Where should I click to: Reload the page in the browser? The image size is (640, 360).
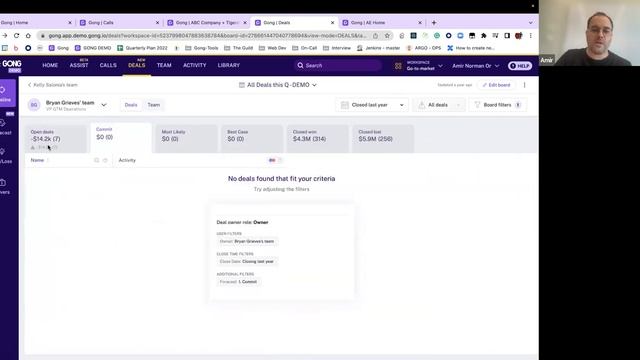(16, 36)
